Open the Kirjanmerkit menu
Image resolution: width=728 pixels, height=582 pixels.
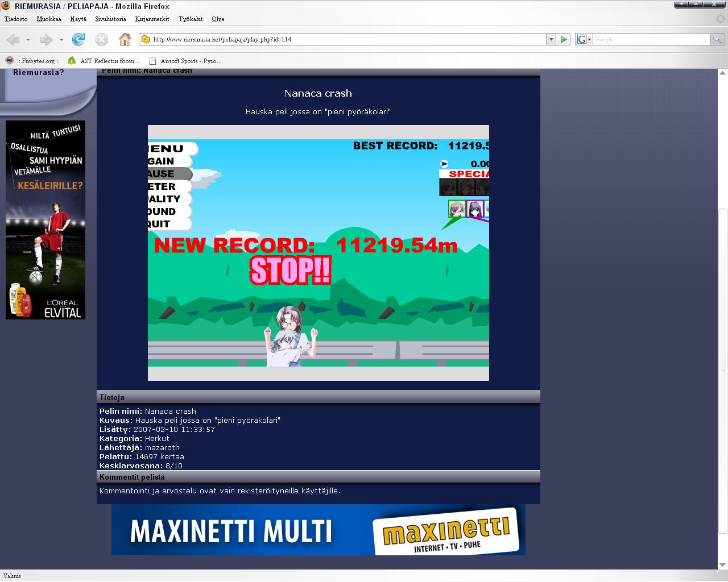[x=152, y=19]
